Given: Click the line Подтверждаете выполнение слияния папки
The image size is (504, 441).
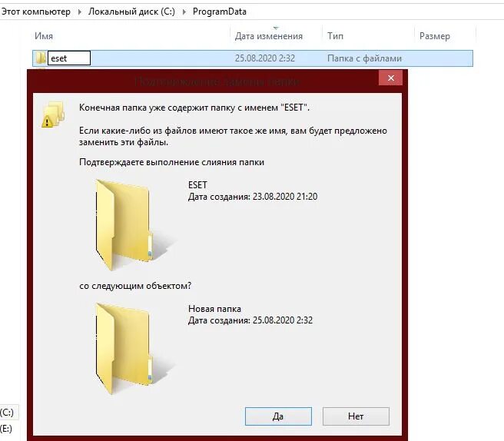Looking at the screenshot, I should coord(171,162).
